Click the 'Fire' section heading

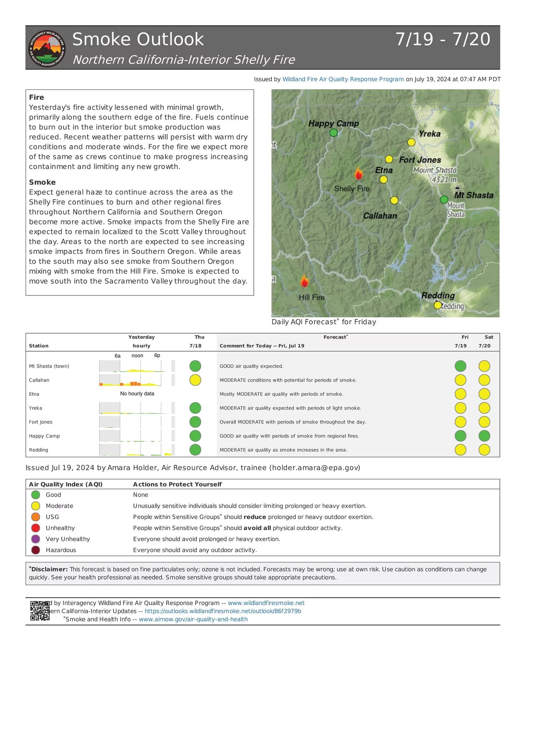(x=37, y=97)
